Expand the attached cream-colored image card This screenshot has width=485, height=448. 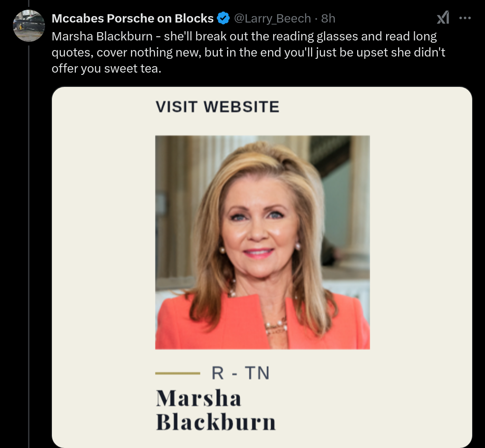pyautogui.click(x=262, y=267)
